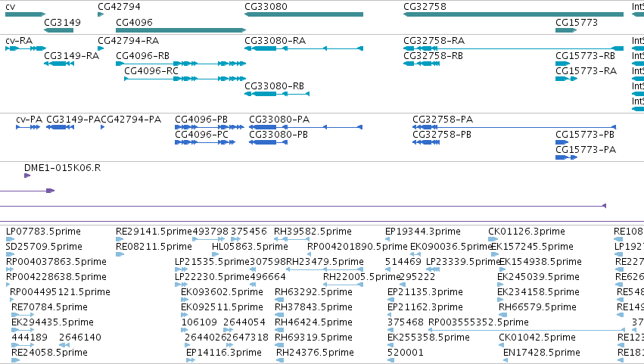Click protein label CG4096-PB
The height and width of the screenshot is (364, 644).
click(x=201, y=120)
